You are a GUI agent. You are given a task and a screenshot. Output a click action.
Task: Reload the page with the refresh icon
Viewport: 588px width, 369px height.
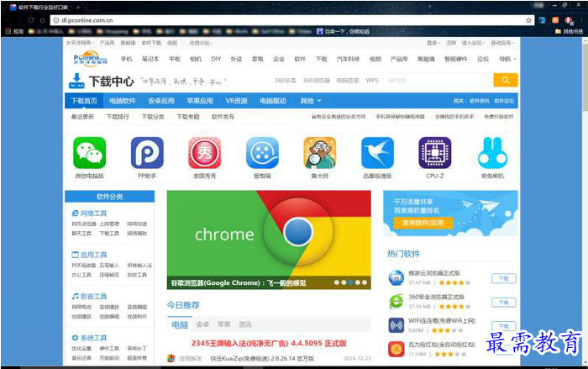click(31, 20)
